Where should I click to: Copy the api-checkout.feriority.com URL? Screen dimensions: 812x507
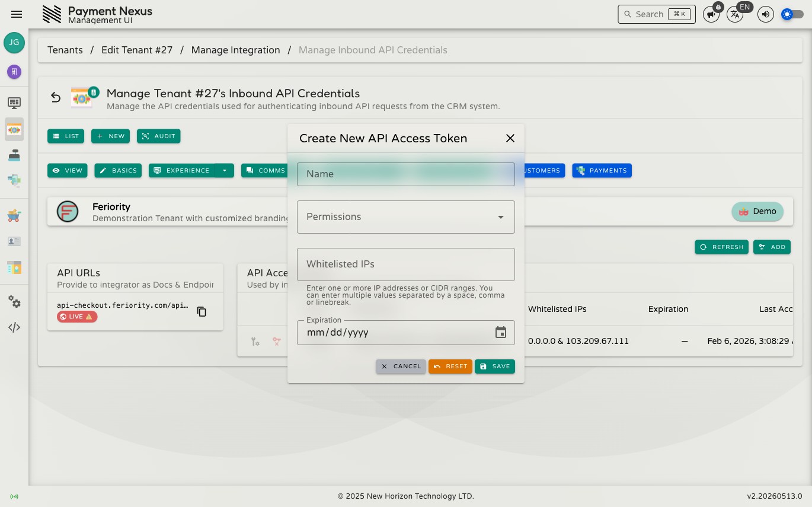(202, 311)
